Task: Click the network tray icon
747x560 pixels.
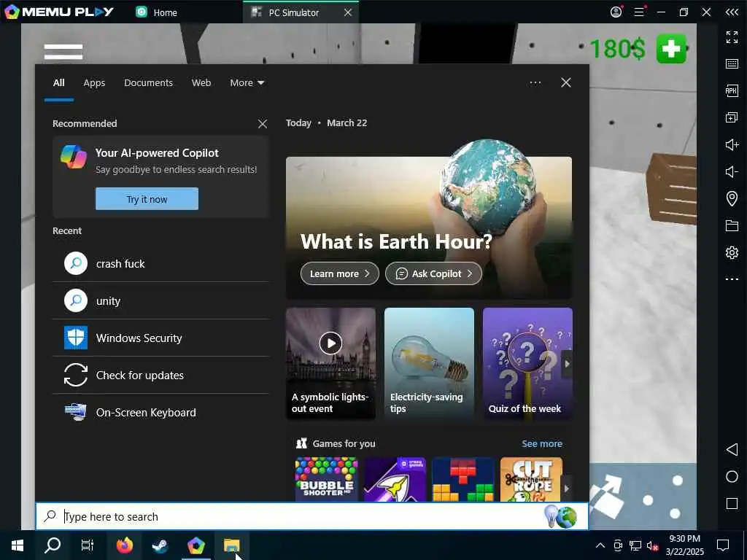Action: point(635,545)
